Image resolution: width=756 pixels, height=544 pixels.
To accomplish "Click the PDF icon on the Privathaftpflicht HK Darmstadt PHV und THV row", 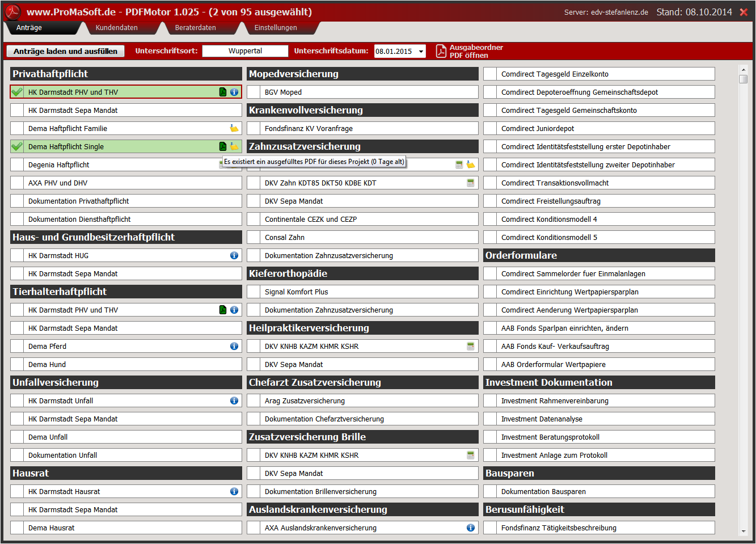I will 223,92.
